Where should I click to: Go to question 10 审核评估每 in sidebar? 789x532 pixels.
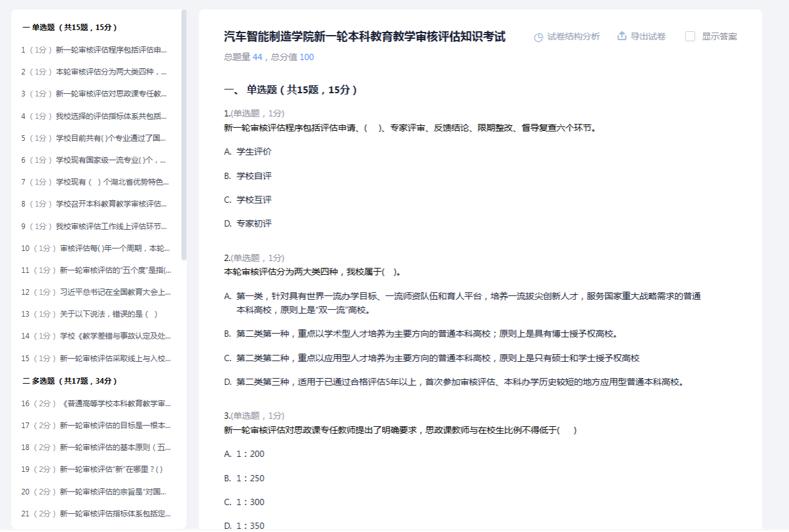[x=96, y=248]
